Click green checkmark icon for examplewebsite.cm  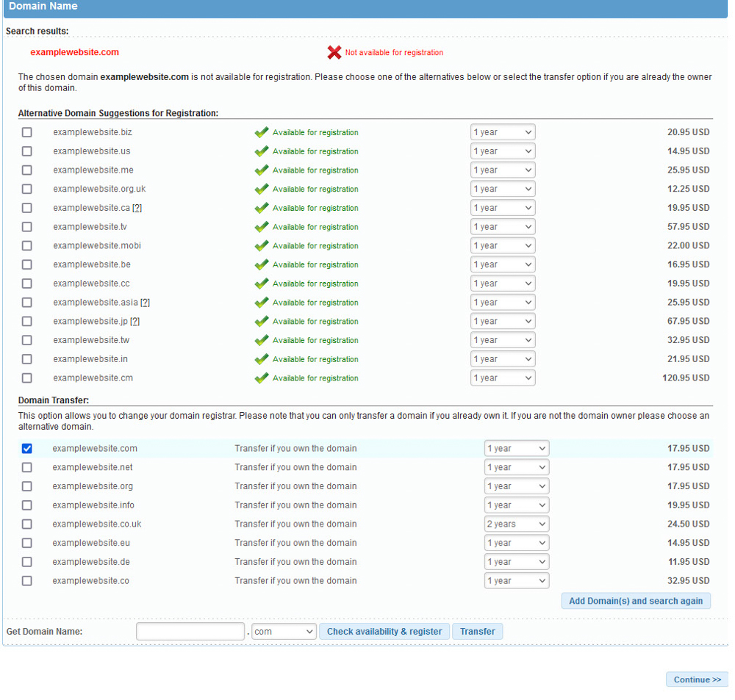pyautogui.click(x=262, y=378)
